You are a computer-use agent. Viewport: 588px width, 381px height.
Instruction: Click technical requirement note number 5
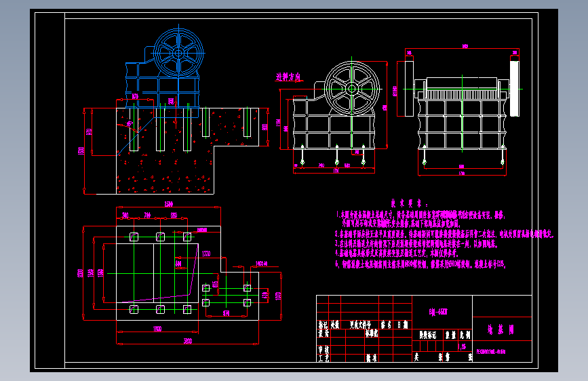tap(420, 265)
